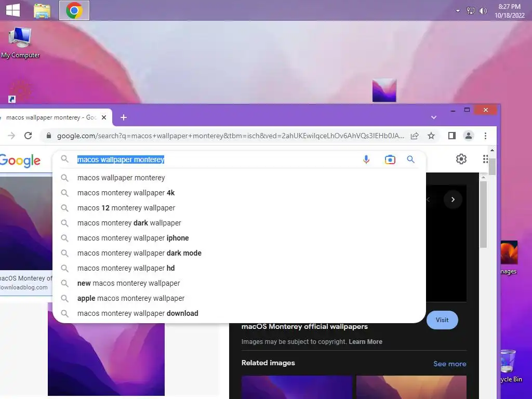Go to next image in preview panel
This screenshot has height=399, width=532.
[453, 199]
